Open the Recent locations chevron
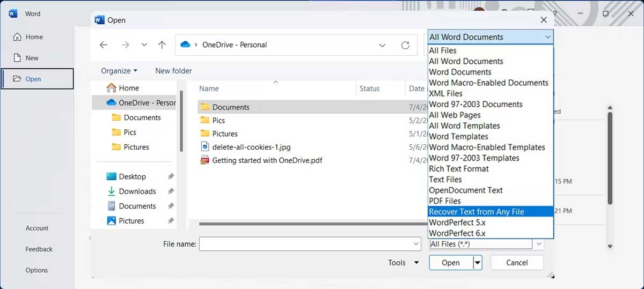This screenshot has height=289, width=644. click(144, 45)
